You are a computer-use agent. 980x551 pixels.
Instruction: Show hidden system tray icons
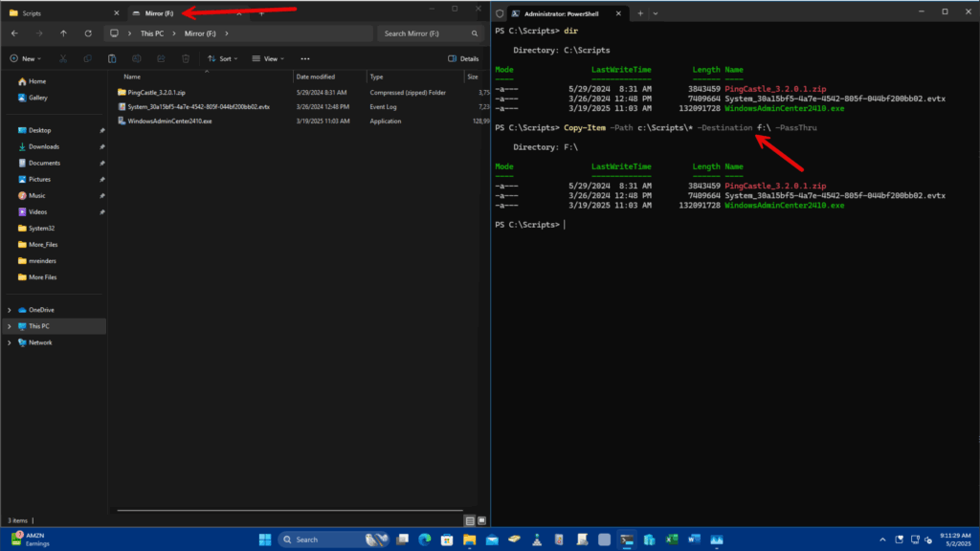882,540
